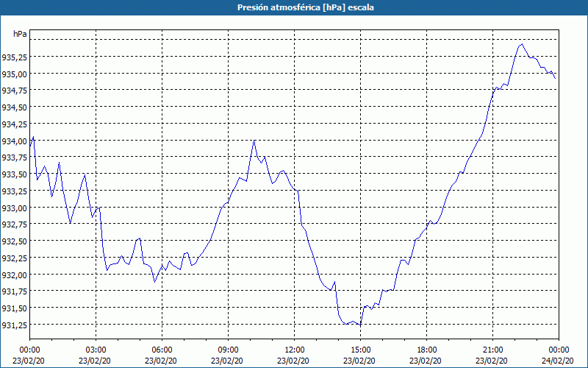Click the 932,50 y-axis label
The width and height of the screenshot is (588, 368).
coord(14,241)
